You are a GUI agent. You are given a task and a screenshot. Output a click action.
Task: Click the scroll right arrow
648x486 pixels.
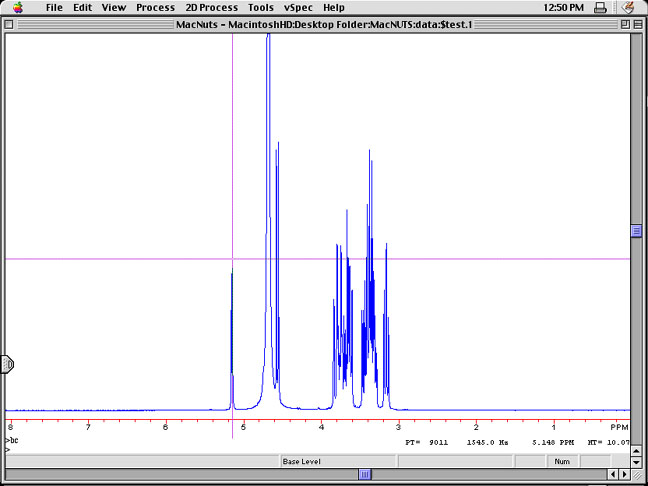pos(624,474)
